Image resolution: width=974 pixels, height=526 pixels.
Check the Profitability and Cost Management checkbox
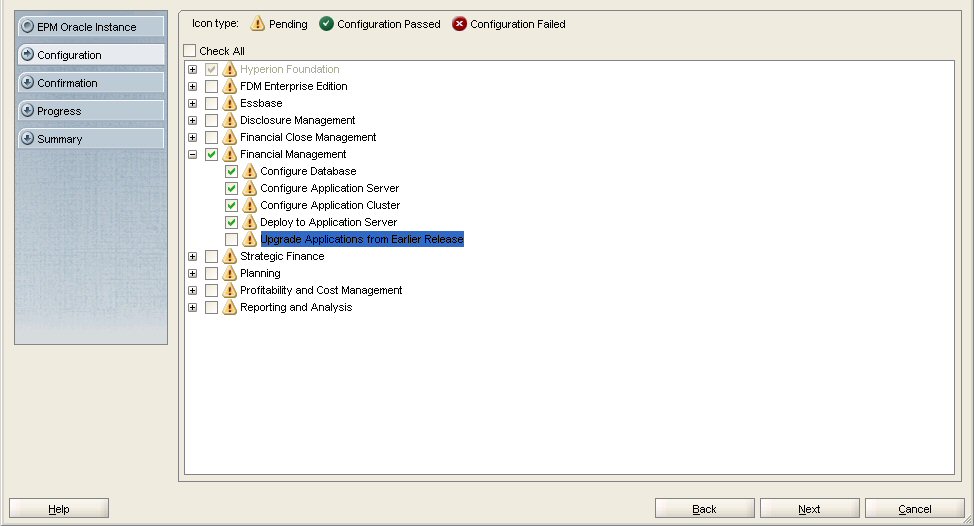point(211,291)
